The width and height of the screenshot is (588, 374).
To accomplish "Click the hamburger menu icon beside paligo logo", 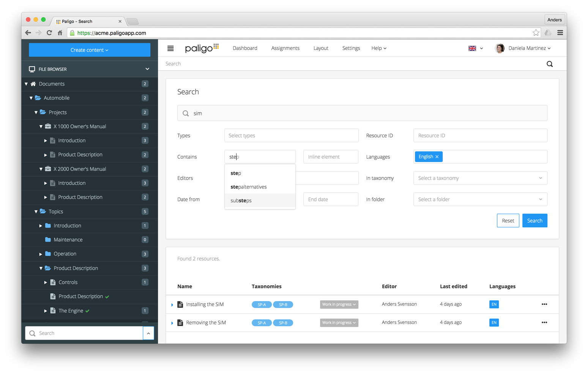I will click(170, 48).
